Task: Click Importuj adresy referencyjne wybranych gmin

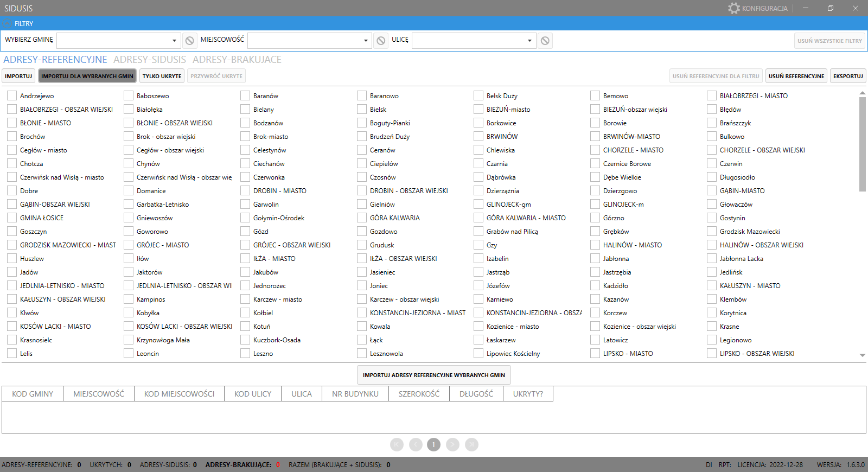Action: click(x=433, y=375)
